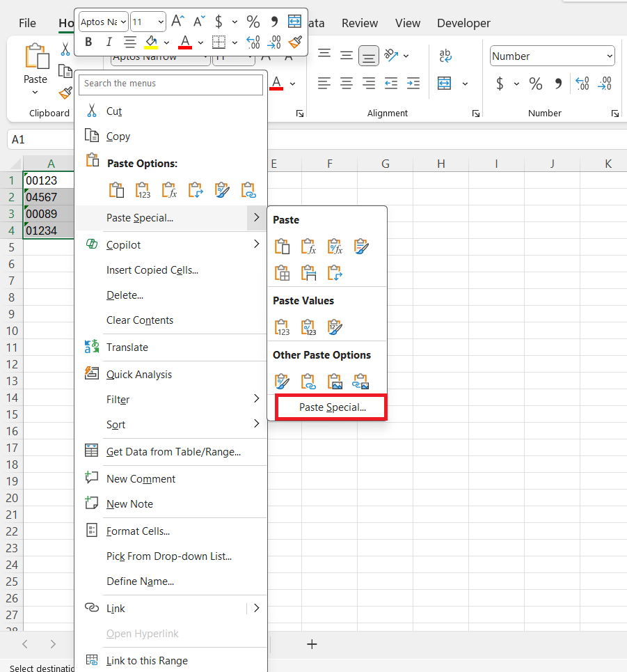
Task: Click Paste Transpose icon in submenu
Action: pos(335,272)
